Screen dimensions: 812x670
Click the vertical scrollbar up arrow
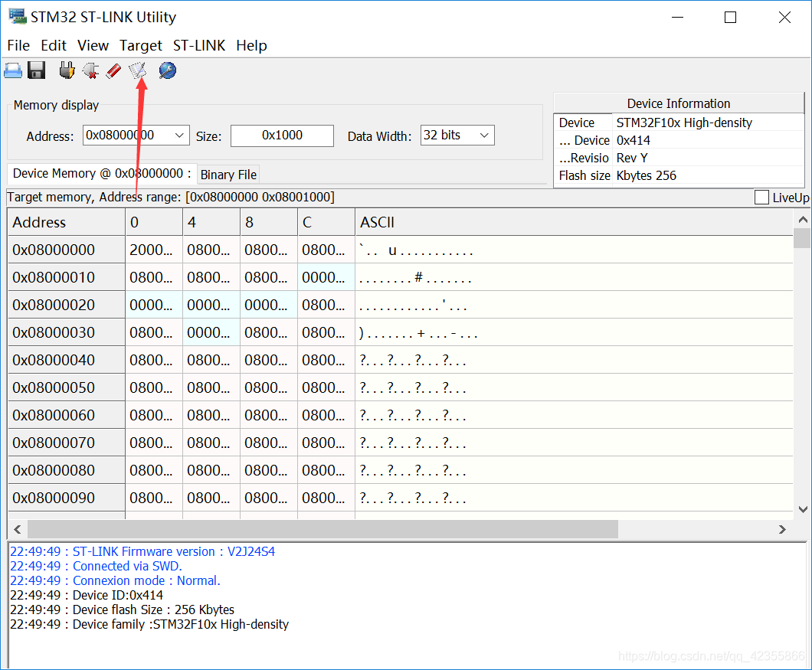pos(803,219)
